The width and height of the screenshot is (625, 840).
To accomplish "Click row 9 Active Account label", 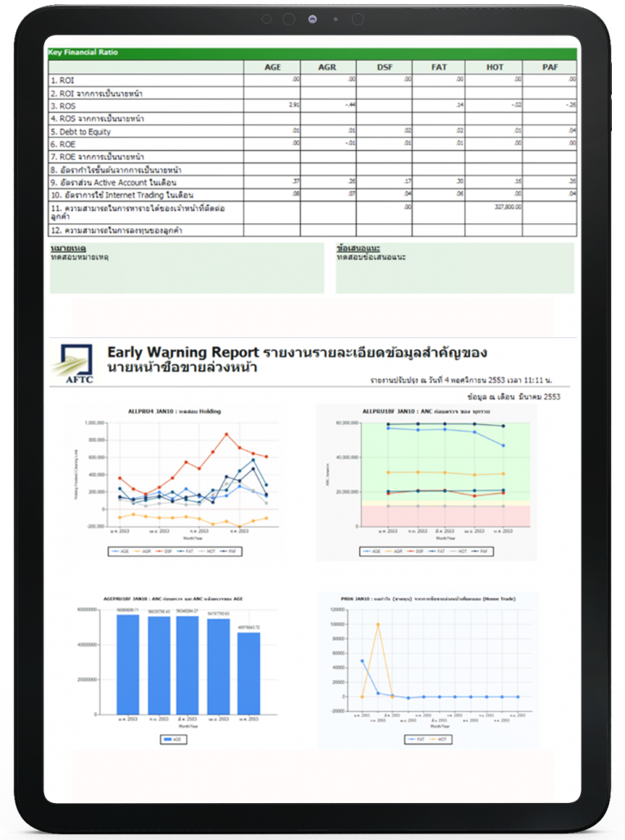I will point(113,183).
